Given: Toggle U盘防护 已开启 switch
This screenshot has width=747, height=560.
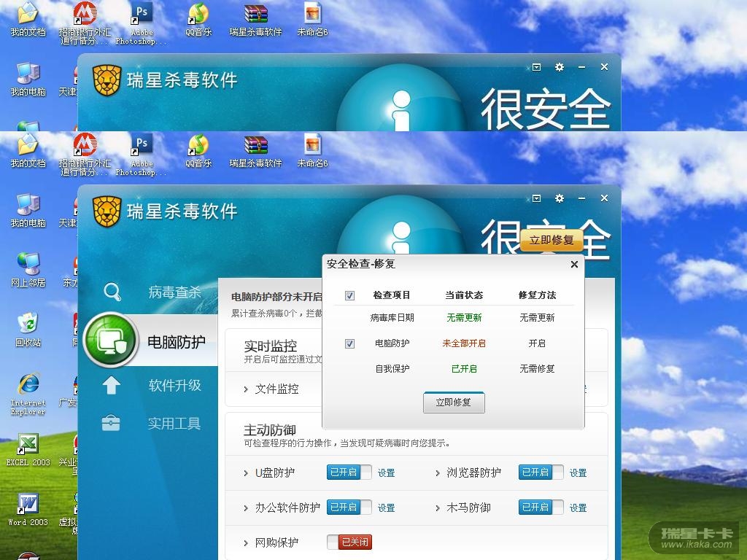Looking at the screenshot, I should tap(349, 472).
